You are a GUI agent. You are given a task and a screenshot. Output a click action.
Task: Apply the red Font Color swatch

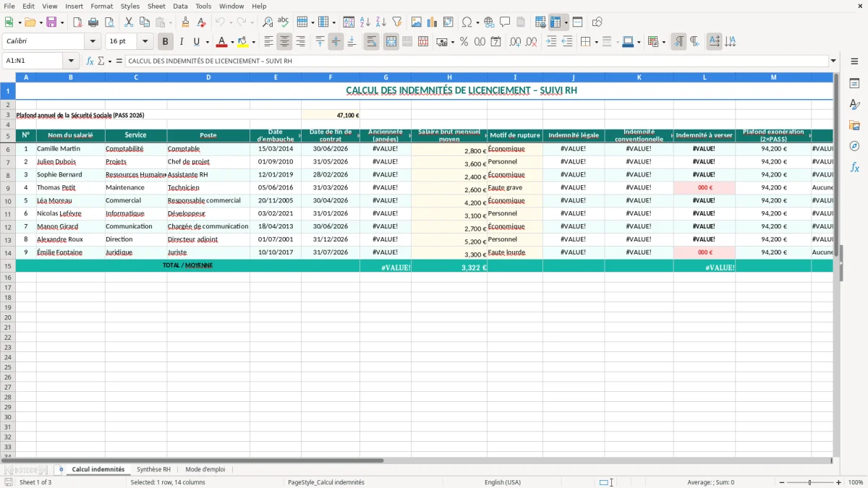[222, 42]
